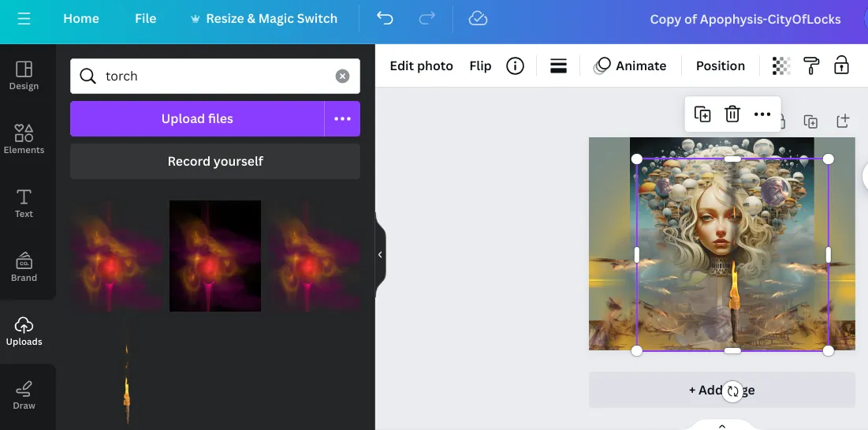The image size is (868, 430).
Task: Click the bottom-right selection corner handle
Action: (x=828, y=351)
